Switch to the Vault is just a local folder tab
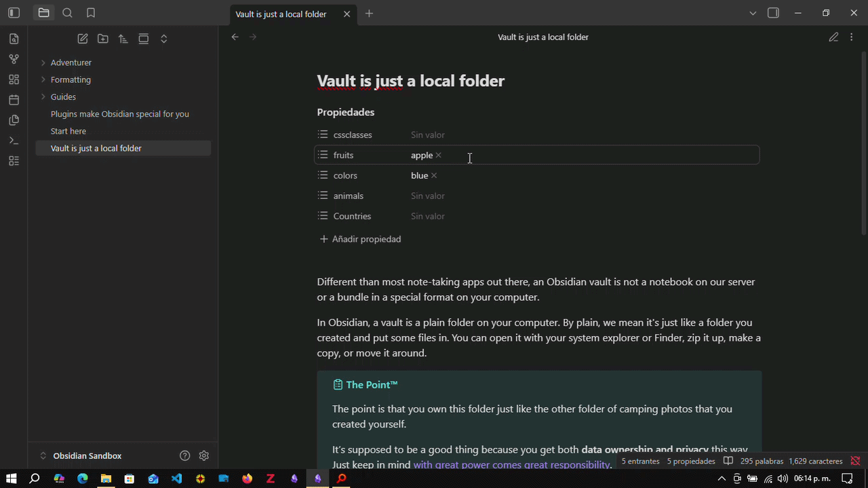Screen dimensions: 868x488 tap(281, 14)
